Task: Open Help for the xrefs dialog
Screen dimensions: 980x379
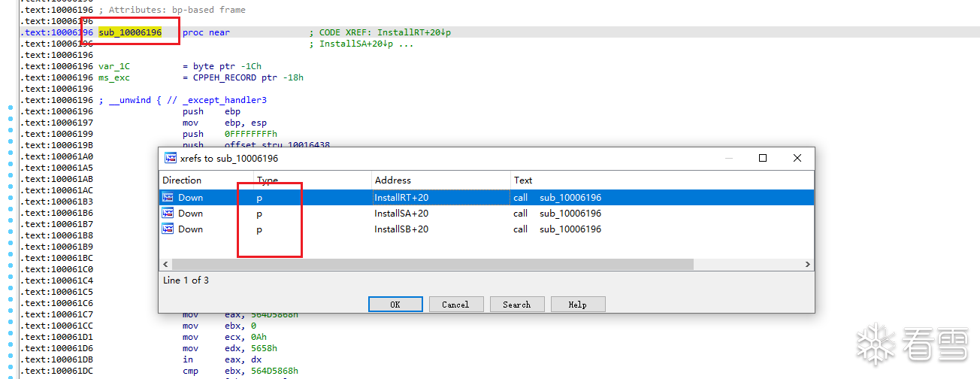Action: point(577,305)
